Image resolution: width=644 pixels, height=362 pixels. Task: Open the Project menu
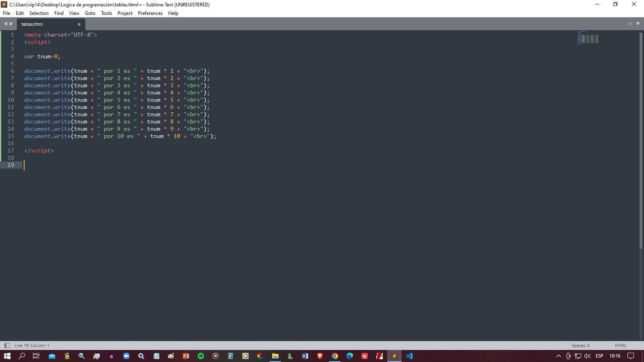click(x=125, y=13)
